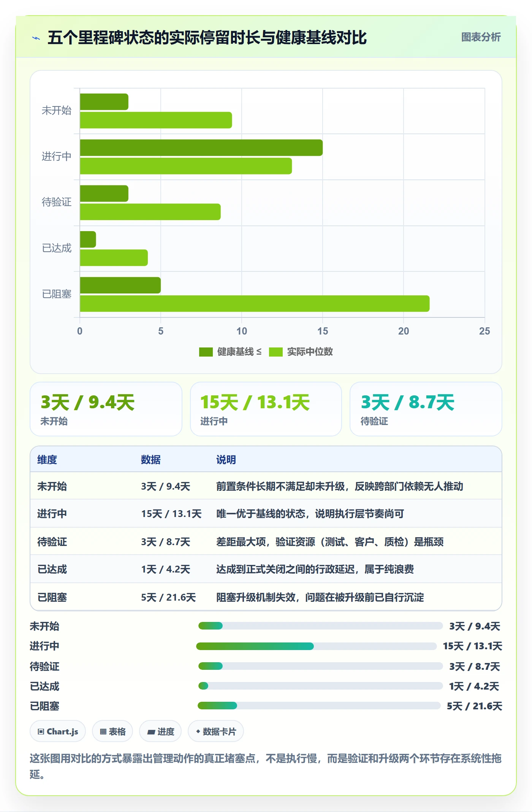Click the 健康基线 ≤ legend label
532x812 pixels.
point(239,352)
